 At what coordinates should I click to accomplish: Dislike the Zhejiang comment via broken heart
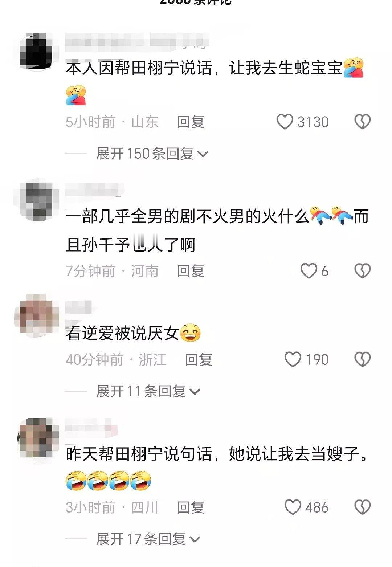pos(362,359)
